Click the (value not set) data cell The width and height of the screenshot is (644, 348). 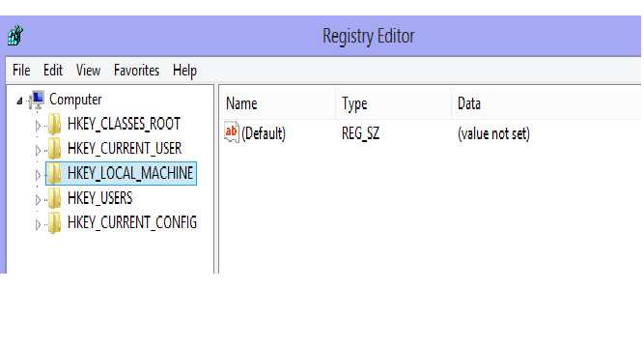pos(493,133)
